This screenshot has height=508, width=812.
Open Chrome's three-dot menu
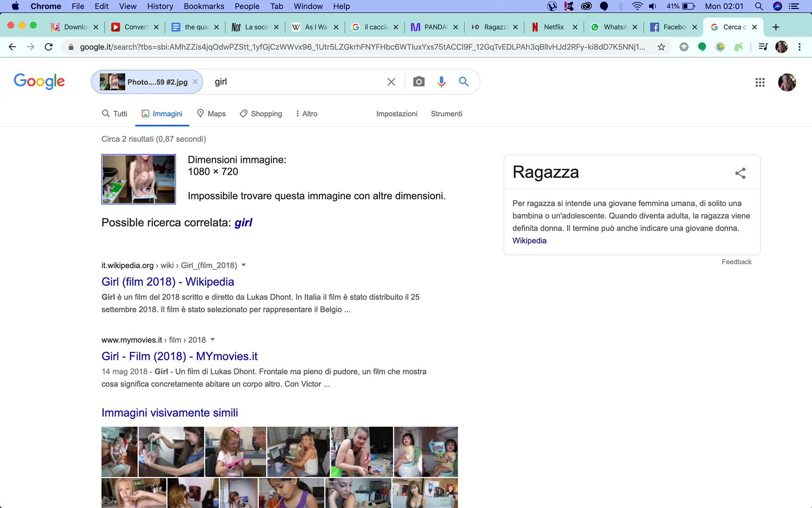[x=799, y=47]
